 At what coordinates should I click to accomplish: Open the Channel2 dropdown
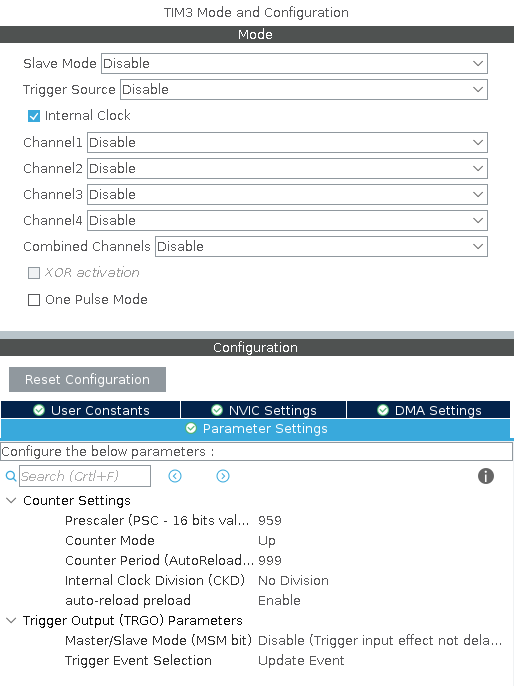pyautogui.click(x=287, y=168)
